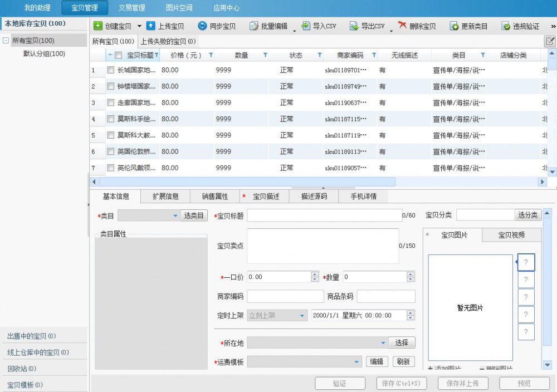Toggle select-all checkbox in table header
This screenshot has width=557, height=392.
[x=118, y=55]
